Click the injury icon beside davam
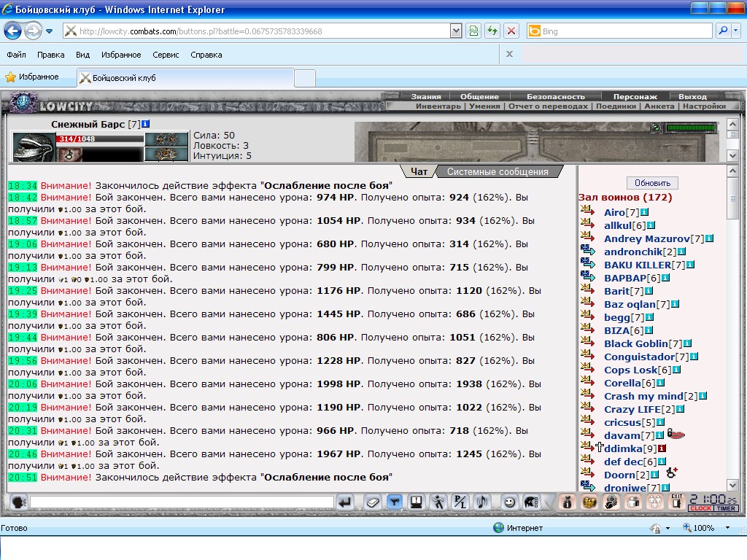The image size is (747, 560). [x=676, y=434]
